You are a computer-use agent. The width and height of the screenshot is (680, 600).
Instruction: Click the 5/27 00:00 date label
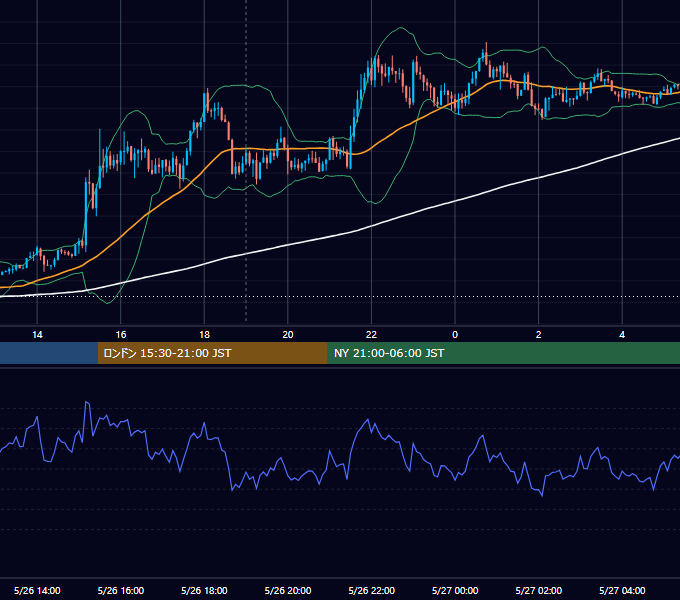(x=455, y=590)
